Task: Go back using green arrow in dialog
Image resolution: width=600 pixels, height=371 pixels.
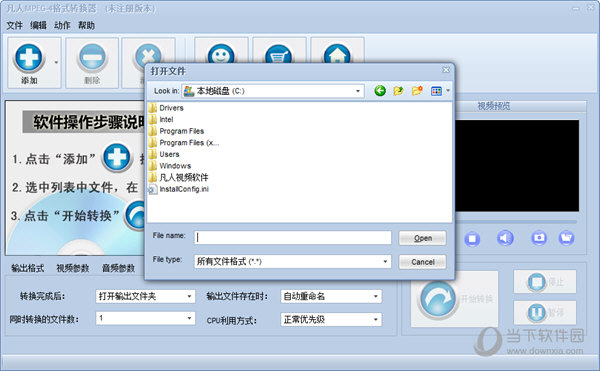Action: [x=380, y=91]
